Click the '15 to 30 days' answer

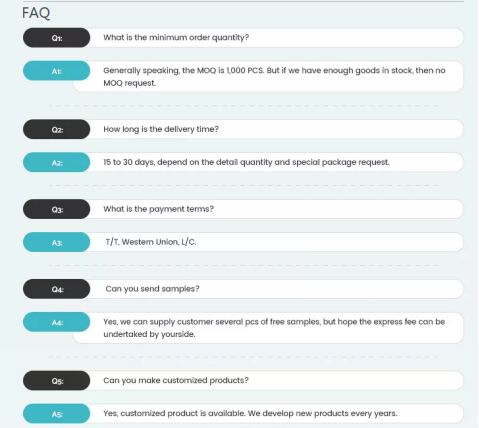click(246, 162)
